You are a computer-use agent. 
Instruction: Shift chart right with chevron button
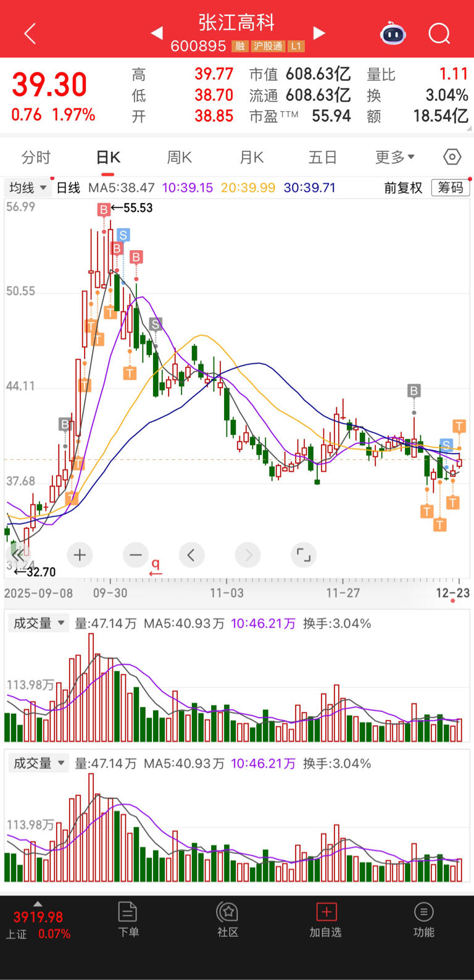tap(247, 555)
